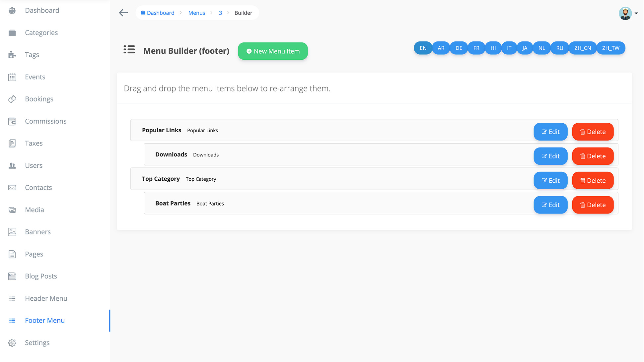Open the Header Menu section
Viewport: 644px width, 362px height.
(46, 298)
